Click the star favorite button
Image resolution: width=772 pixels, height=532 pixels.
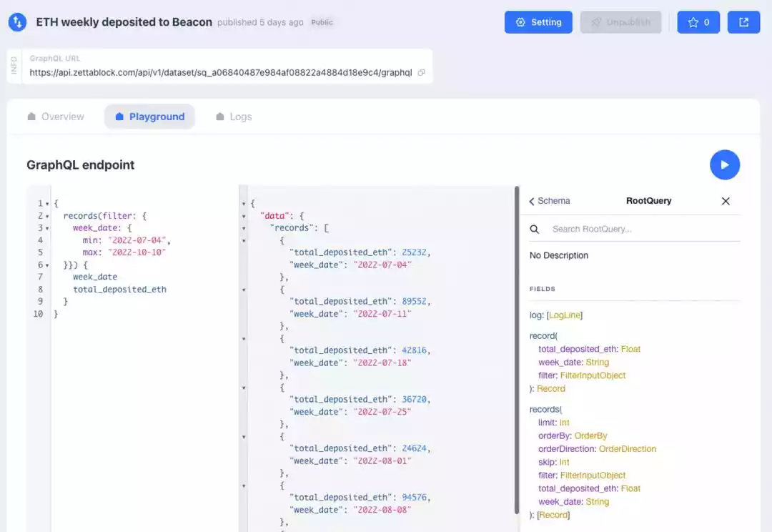698,22
